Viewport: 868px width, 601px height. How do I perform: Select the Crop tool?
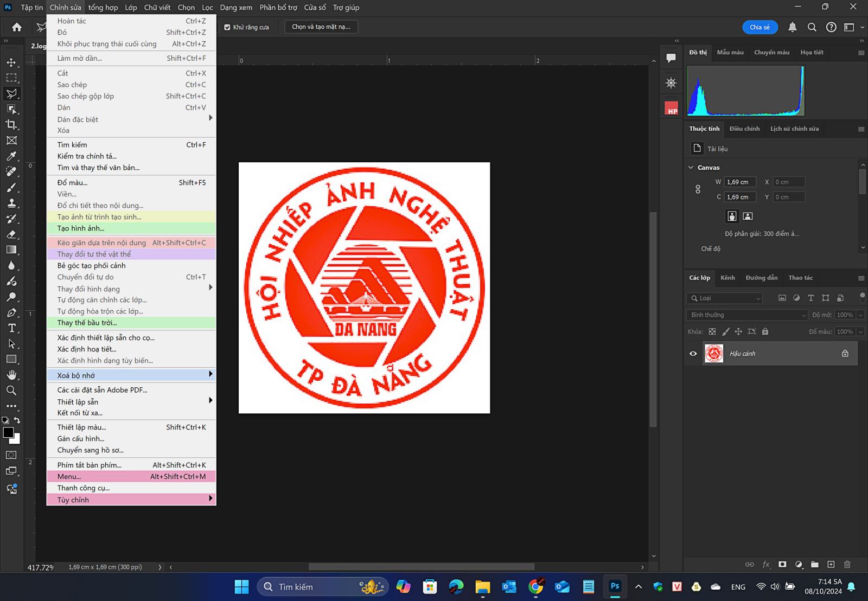(11, 125)
